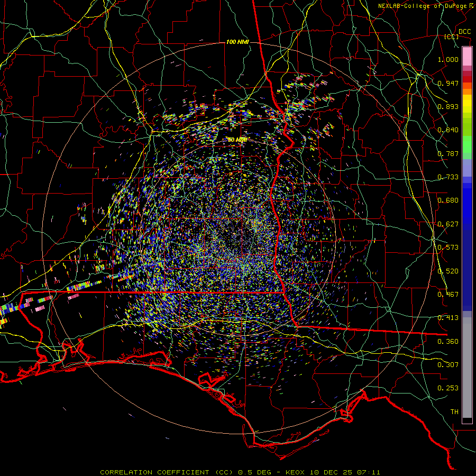The image size is (476, 476).
Task: Click the 0.627 scale value
Action: coord(448,224)
